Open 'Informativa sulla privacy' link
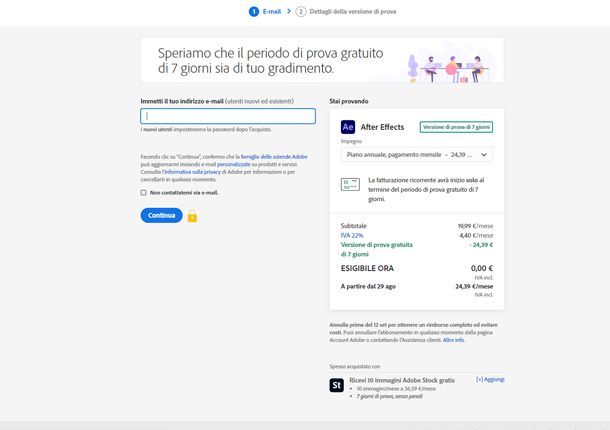610x430 pixels. 192,172
